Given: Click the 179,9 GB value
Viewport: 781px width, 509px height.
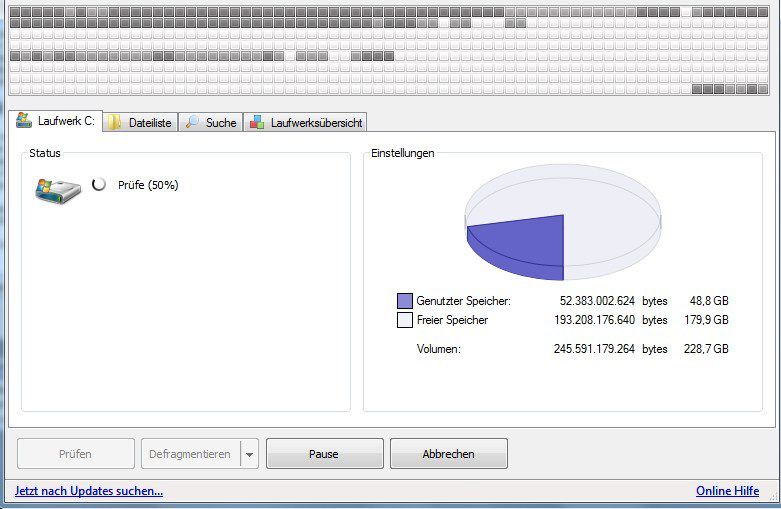Looking at the screenshot, I should point(706,320).
